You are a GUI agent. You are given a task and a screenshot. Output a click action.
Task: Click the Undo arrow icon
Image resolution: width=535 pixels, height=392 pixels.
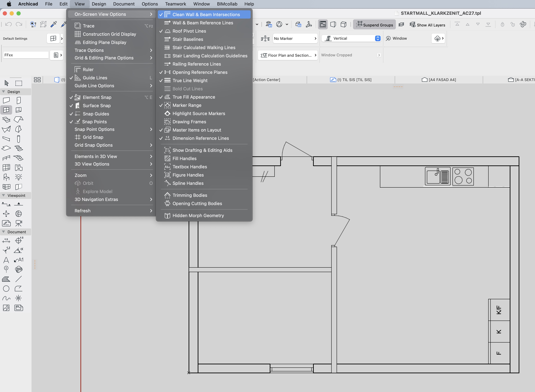pyautogui.click(x=8, y=24)
